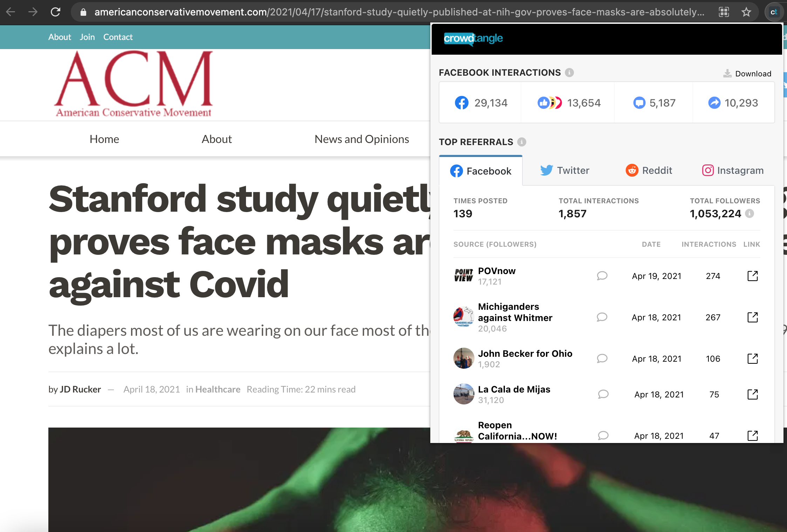This screenshot has width=787, height=532.
Task: Click the author name JD Rucker
Action: [80, 389]
